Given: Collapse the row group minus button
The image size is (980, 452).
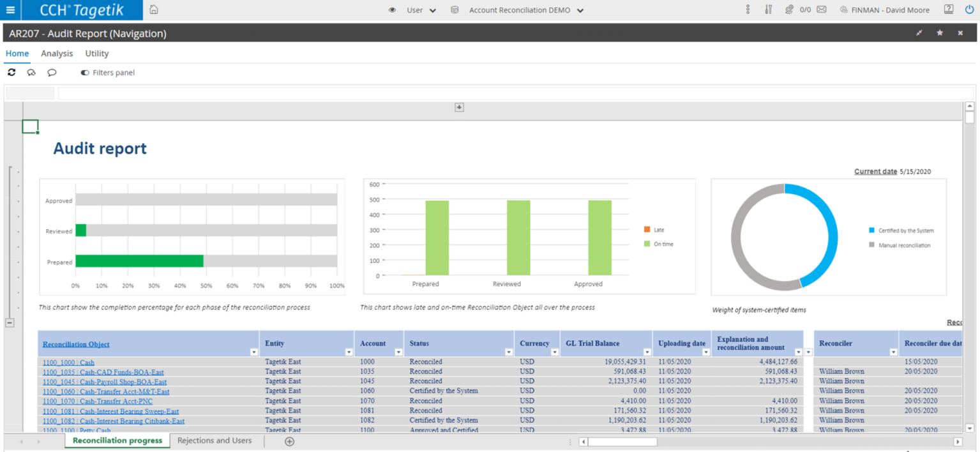Looking at the screenshot, I should pyautogui.click(x=10, y=323).
